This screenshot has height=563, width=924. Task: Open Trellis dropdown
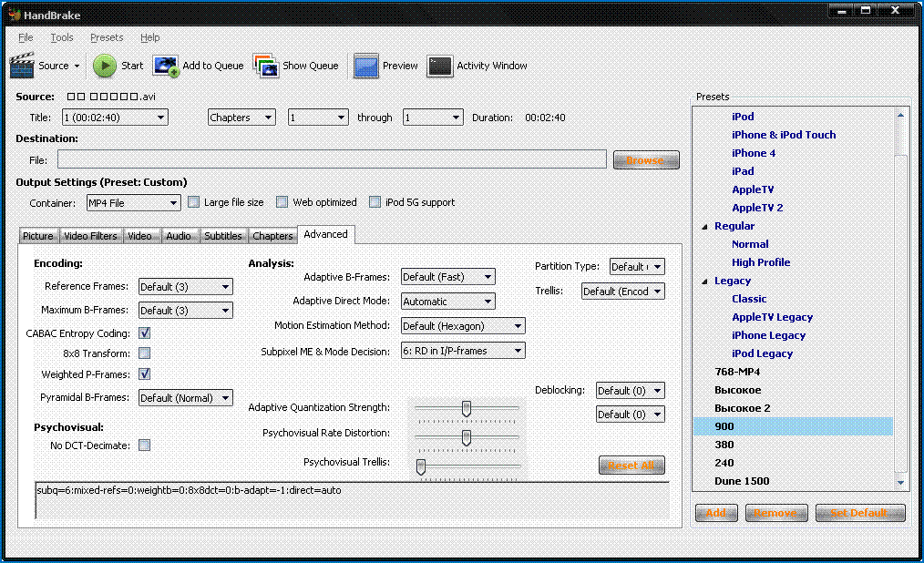[x=623, y=292]
